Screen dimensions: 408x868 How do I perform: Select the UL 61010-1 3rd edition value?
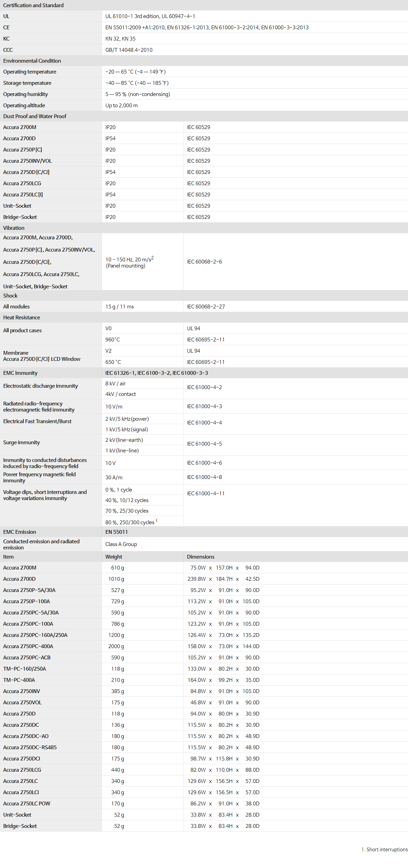point(150,16)
